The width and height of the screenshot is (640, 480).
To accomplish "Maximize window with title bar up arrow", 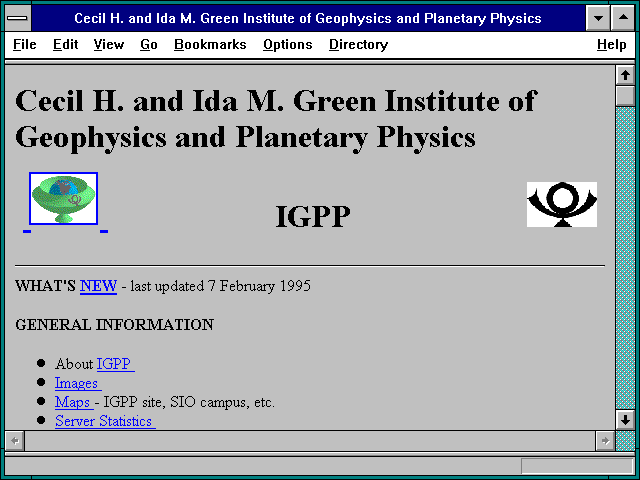I will pos(623,18).
